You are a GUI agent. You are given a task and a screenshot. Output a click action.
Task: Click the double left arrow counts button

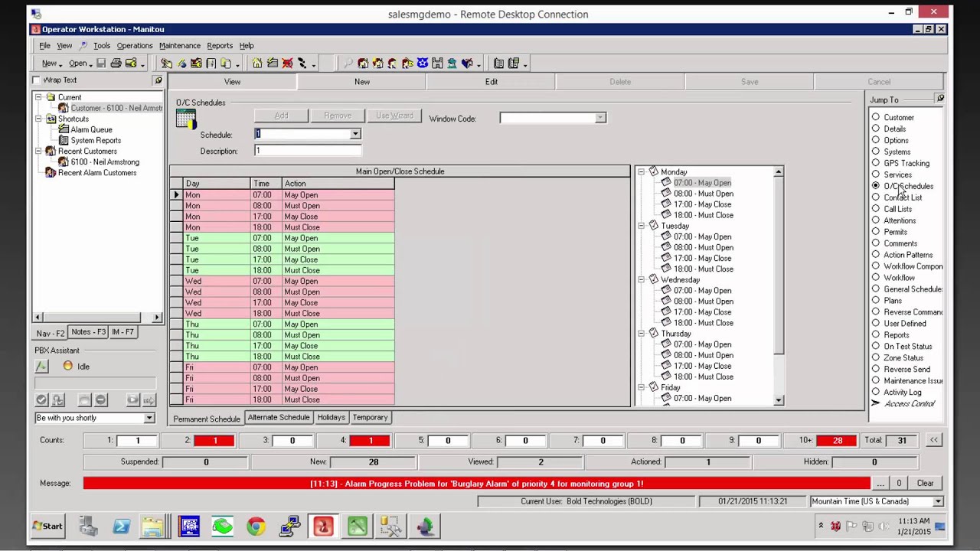pyautogui.click(x=934, y=440)
